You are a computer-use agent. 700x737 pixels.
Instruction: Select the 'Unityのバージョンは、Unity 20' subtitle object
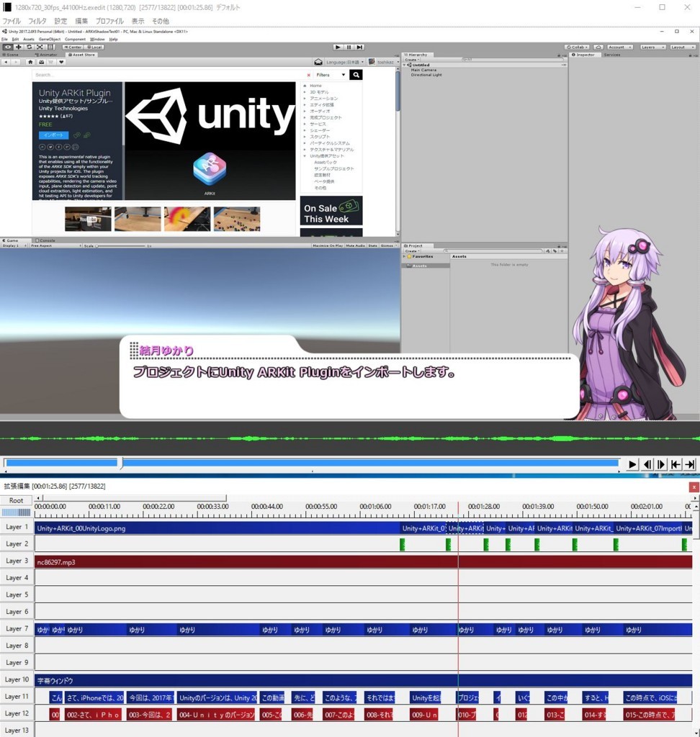pyautogui.click(x=217, y=697)
